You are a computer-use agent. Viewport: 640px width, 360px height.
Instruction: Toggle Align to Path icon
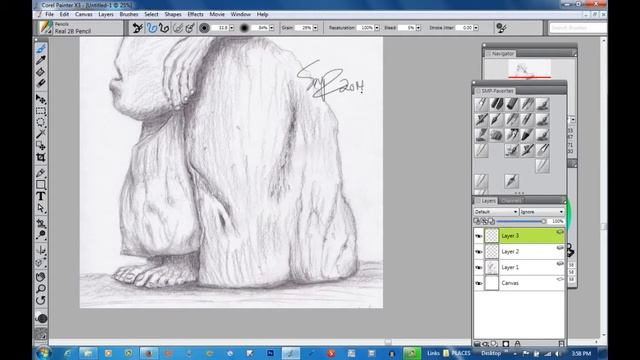tap(178, 28)
